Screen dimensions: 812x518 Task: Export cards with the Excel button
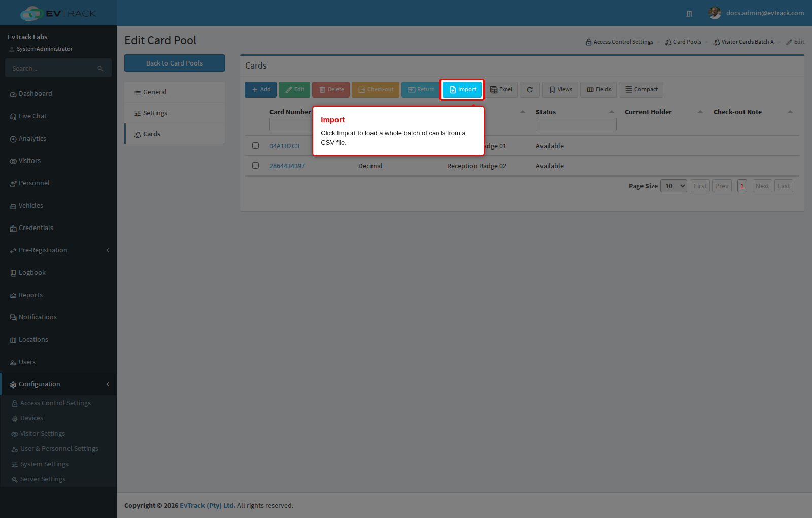501,90
